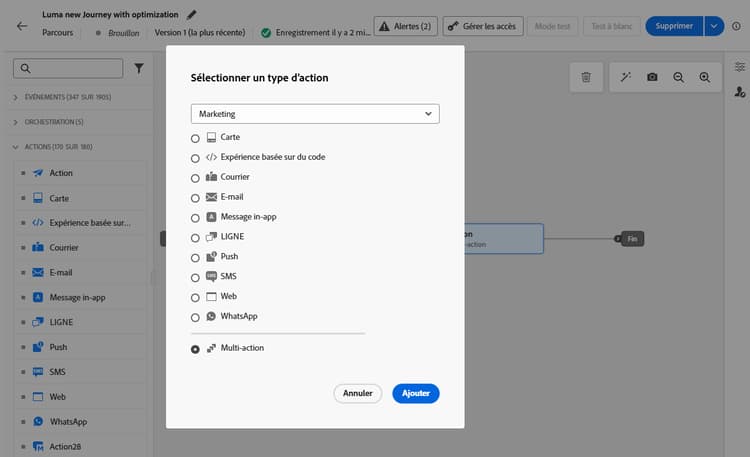Screen dimensions: 750x457
Task: Open the arrow next to Supprimer
Action: click(714, 25)
